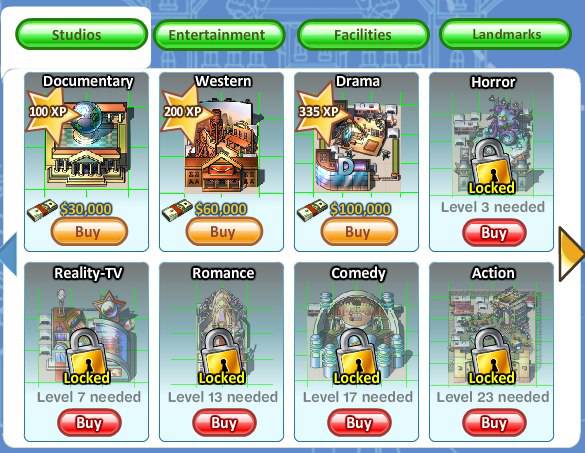
Task: Open the Entertainment tab
Action: point(219,35)
